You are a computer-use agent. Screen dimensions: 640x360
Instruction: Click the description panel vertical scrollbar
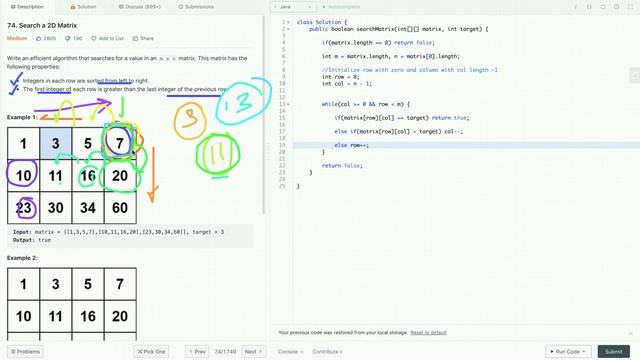point(264,114)
